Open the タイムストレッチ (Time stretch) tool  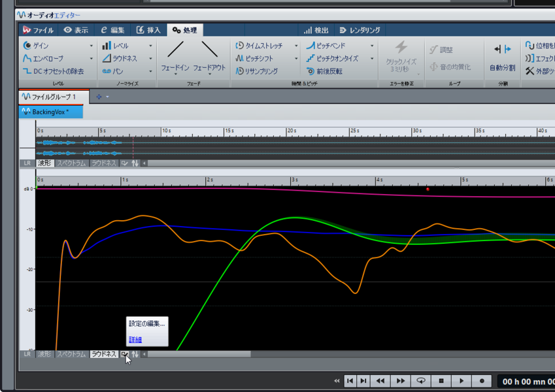pyautogui.click(x=259, y=46)
